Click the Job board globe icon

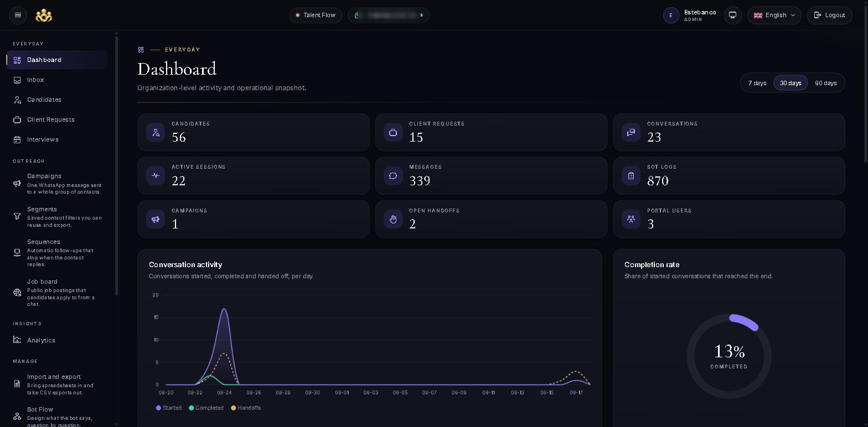17,293
